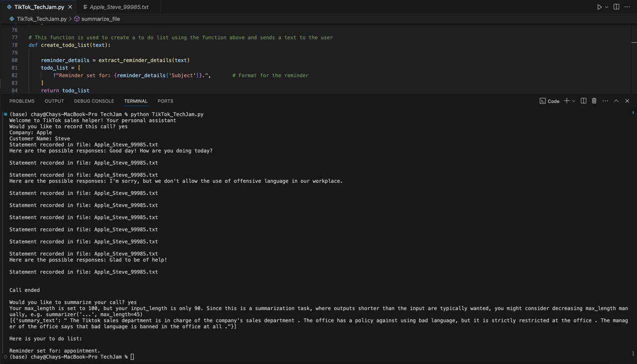Click 'Reminder set for: appointment.' terminal line

pyautogui.click(x=55, y=351)
